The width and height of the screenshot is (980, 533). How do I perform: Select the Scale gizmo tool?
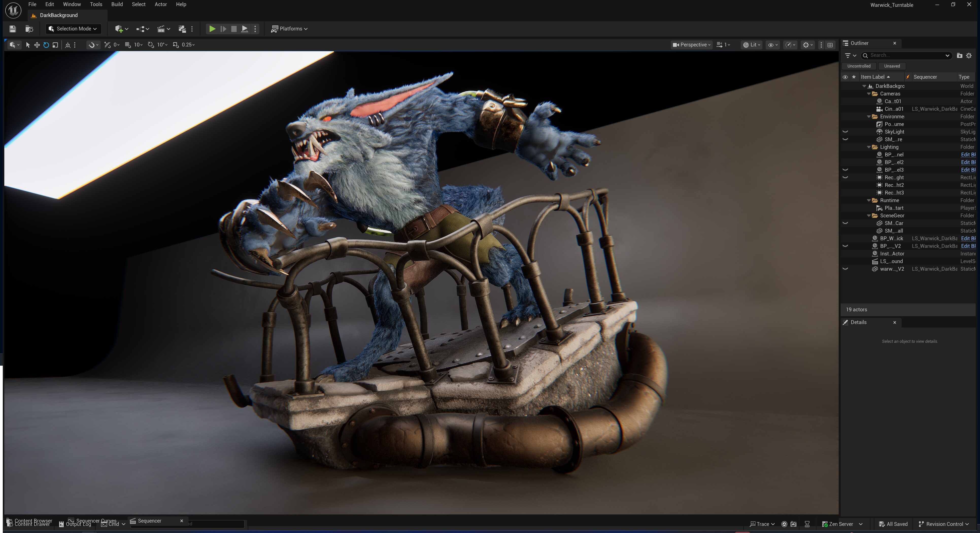coord(56,45)
